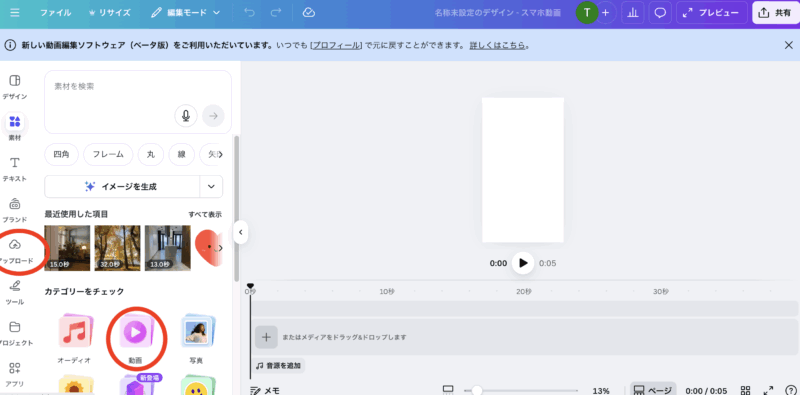Screen dimensions: 800x395
Task: Open the 動画 category
Action: point(135,338)
